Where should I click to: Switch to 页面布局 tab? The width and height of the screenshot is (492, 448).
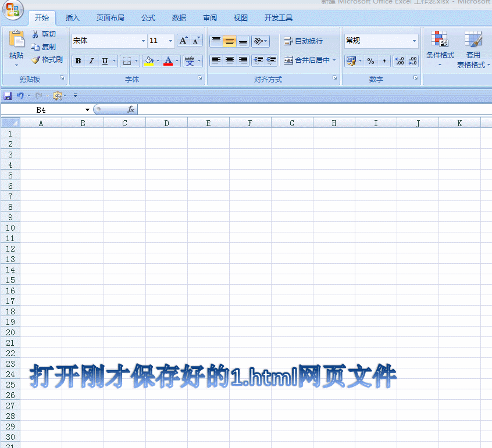click(110, 18)
